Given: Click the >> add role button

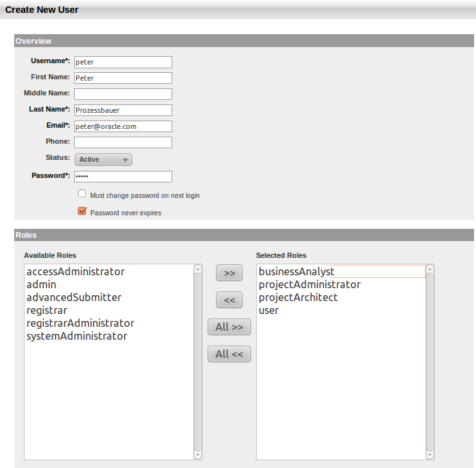Looking at the screenshot, I should (229, 273).
